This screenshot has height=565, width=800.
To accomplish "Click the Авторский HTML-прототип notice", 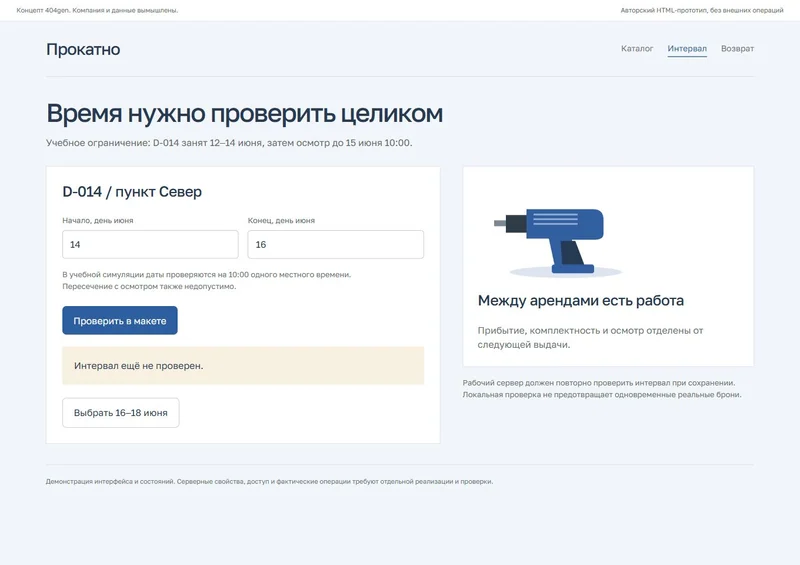I will [x=702, y=10].
